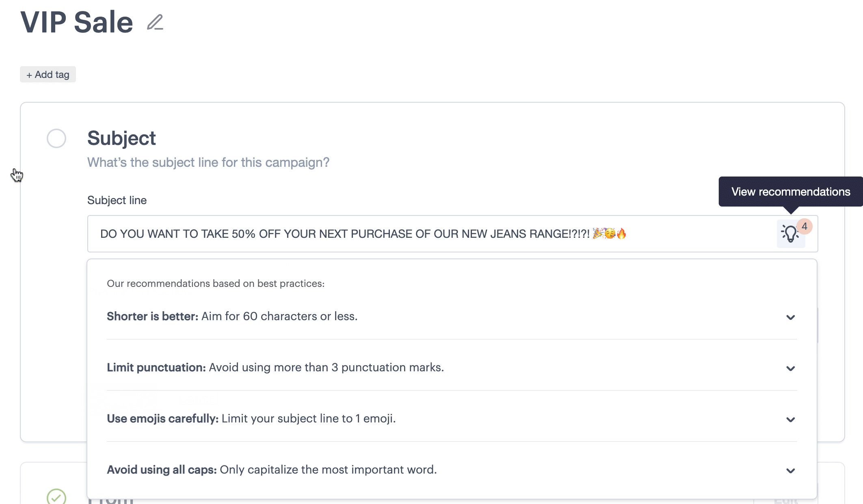Click the emoji cluster in the subject line
863x504 pixels.
pos(609,233)
